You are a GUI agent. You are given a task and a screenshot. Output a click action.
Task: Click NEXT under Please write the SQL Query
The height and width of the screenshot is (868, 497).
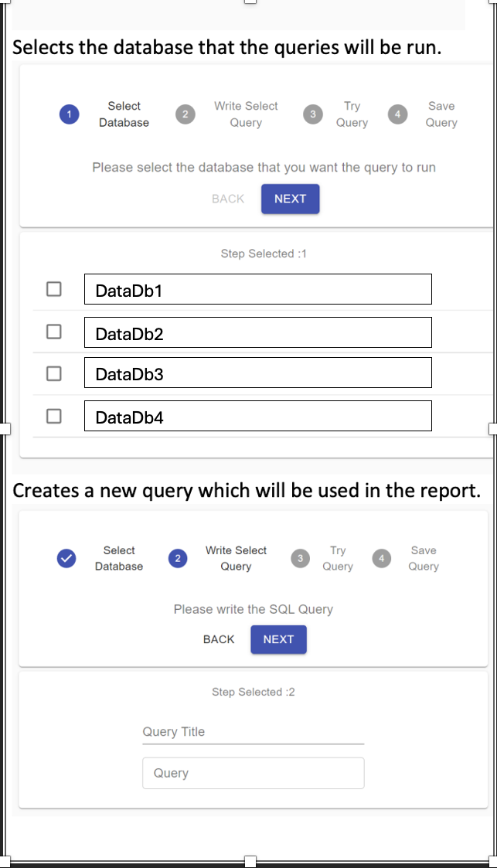pos(278,639)
